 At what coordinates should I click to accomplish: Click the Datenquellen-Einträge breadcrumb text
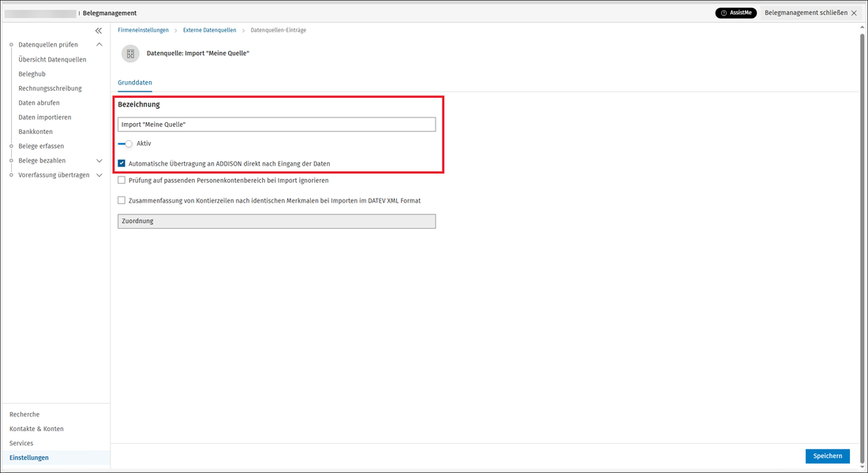[279, 31]
